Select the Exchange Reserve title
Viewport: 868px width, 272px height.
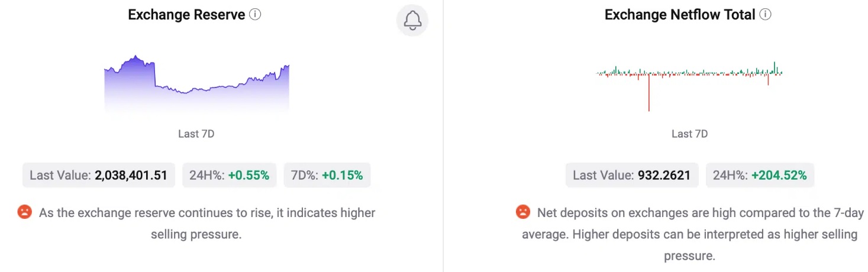click(186, 15)
